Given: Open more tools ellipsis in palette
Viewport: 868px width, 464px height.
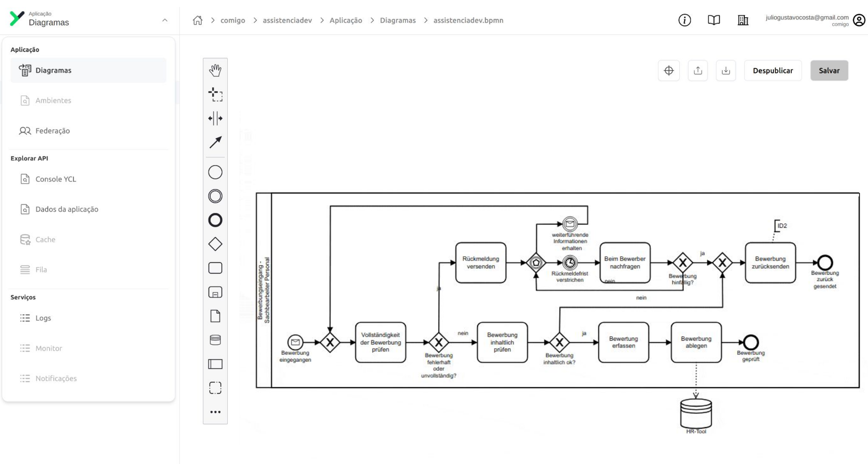Looking at the screenshot, I should click(x=215, y=412).
